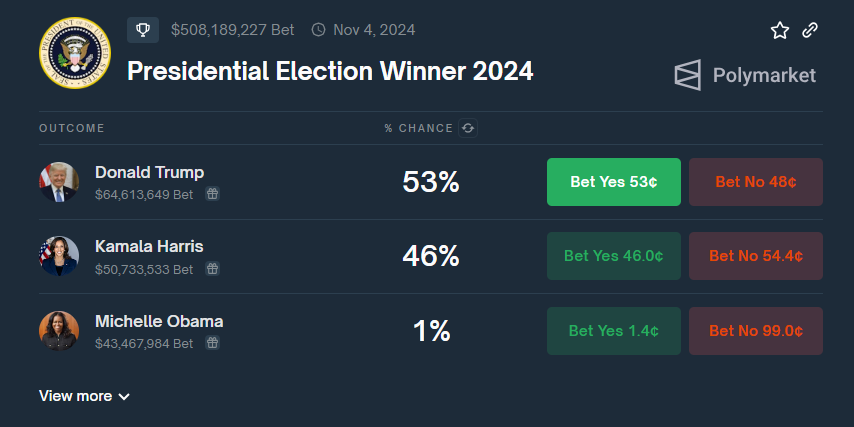The width and height of the screenshot is (854, 427).
Task: Open the Presidential Election Winner 2024 title
Action: pos(330,72)
